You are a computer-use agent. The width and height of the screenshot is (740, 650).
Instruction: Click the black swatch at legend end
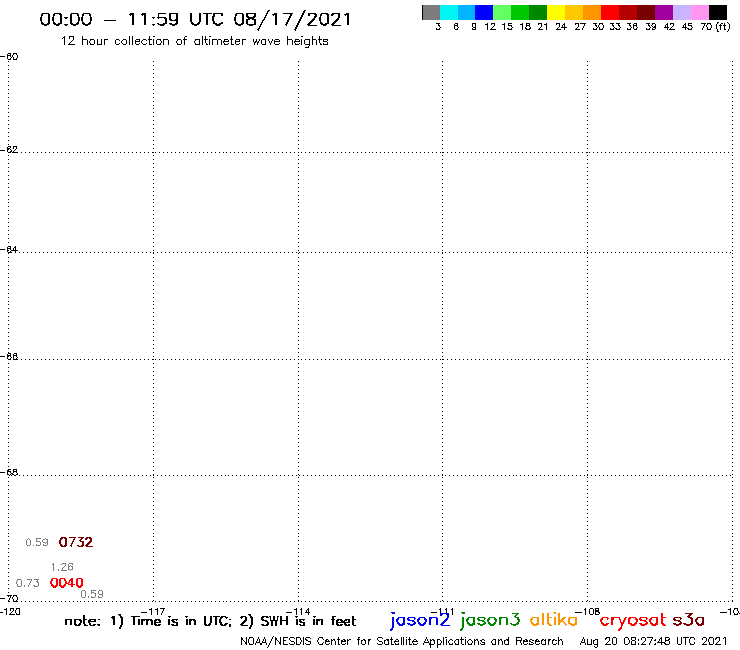pos(718,12)
